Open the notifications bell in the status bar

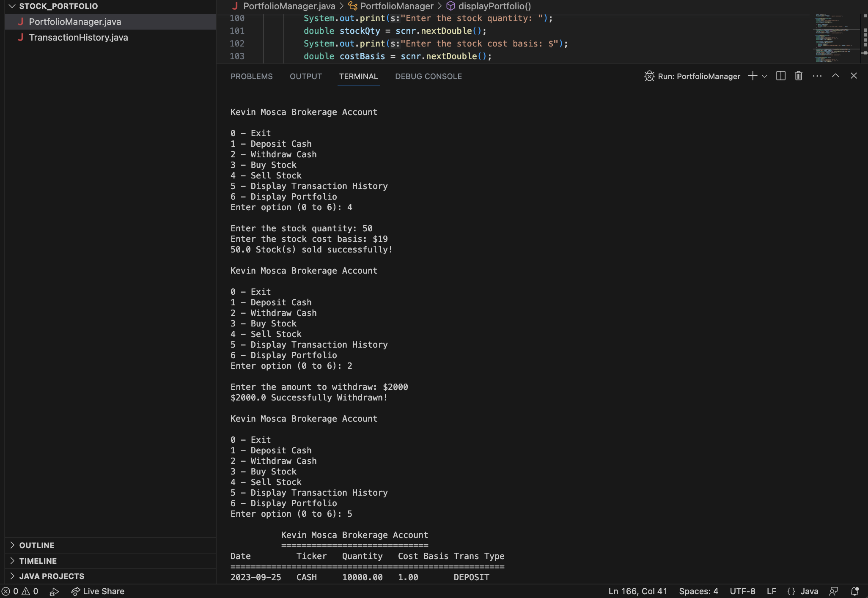tap(855, 591)
